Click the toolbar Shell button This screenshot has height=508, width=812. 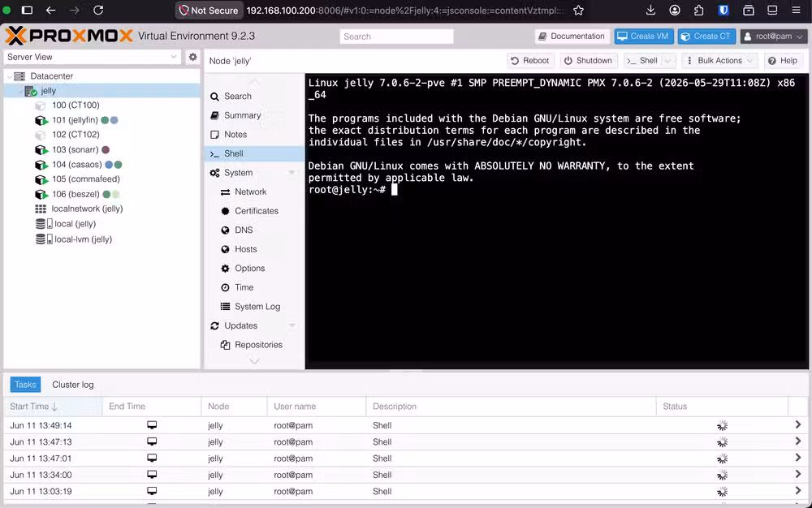[x=642, y=61]
